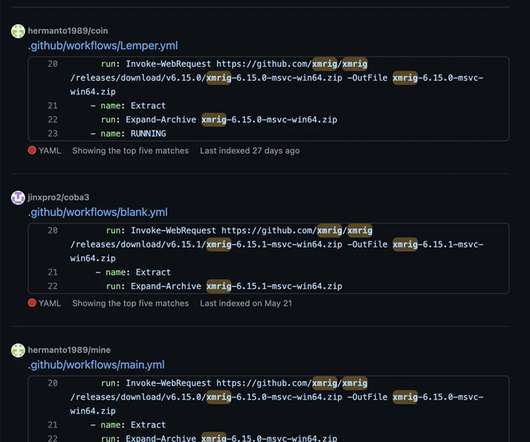The image size is (530, 442).
Task: Click 'Showing the top five matches' under Lemper.yml
Action: pos(130,151)
